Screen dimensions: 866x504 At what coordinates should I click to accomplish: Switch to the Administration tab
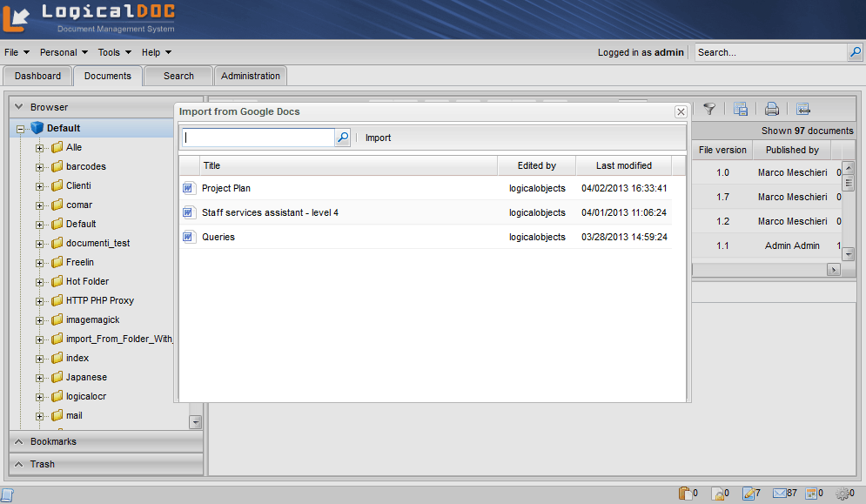click(250, 76)
